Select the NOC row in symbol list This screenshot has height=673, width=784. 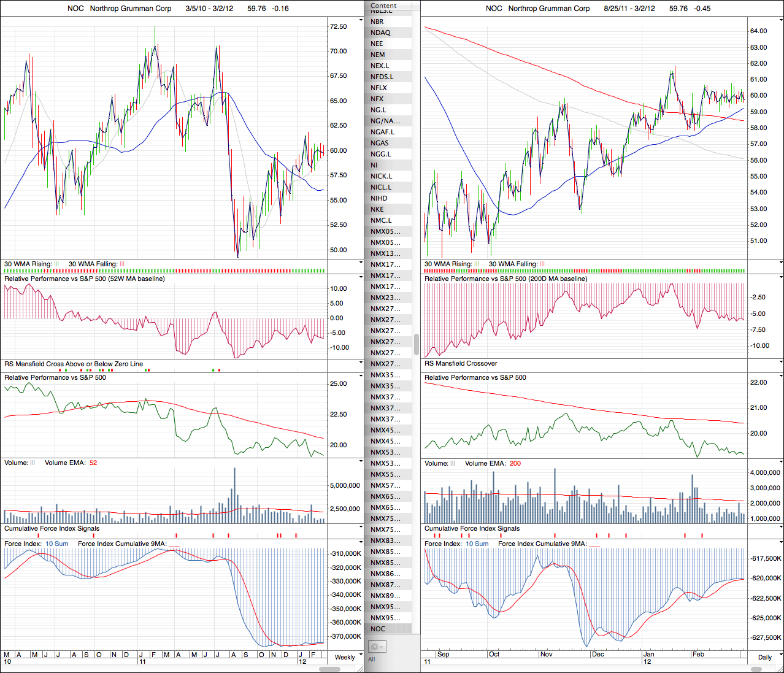[x=378, y=629]
